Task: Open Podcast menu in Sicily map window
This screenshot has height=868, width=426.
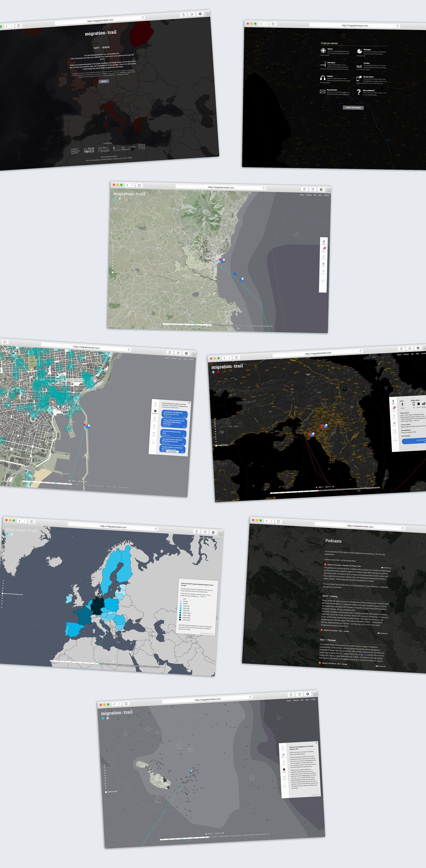Action: (x=309, y=195)
